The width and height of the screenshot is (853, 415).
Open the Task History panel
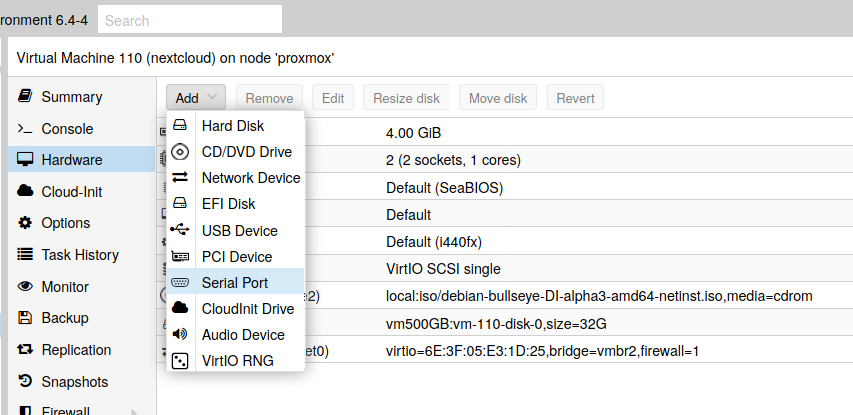point(80,255)
